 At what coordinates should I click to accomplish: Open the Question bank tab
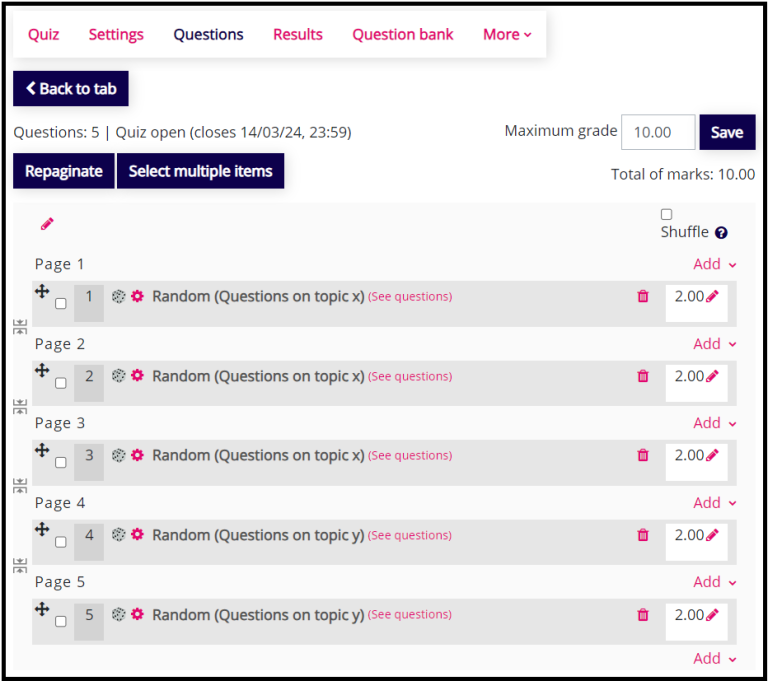403,34
